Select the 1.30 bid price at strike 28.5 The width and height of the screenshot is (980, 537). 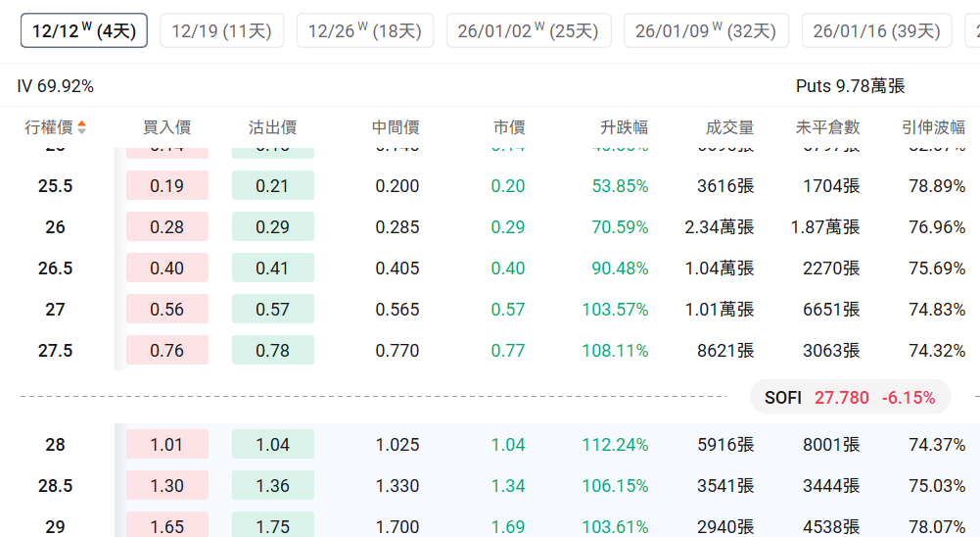click(x=167, y=486)
